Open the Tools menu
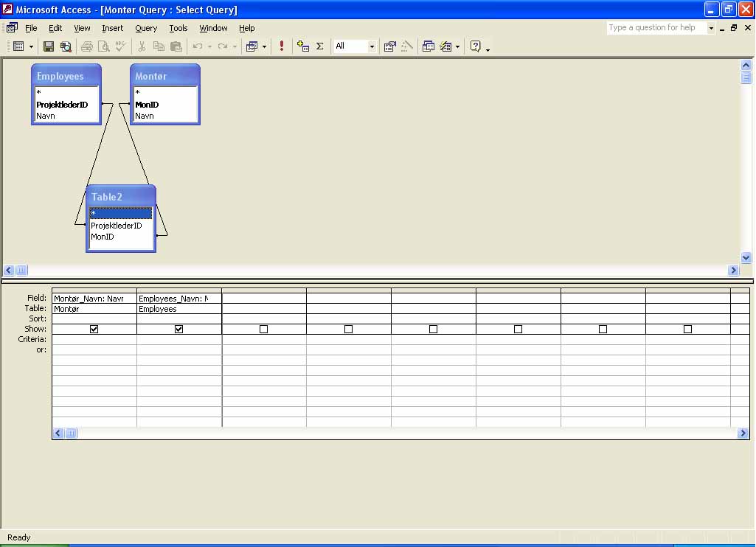756x547 pixels. point(178,28)
